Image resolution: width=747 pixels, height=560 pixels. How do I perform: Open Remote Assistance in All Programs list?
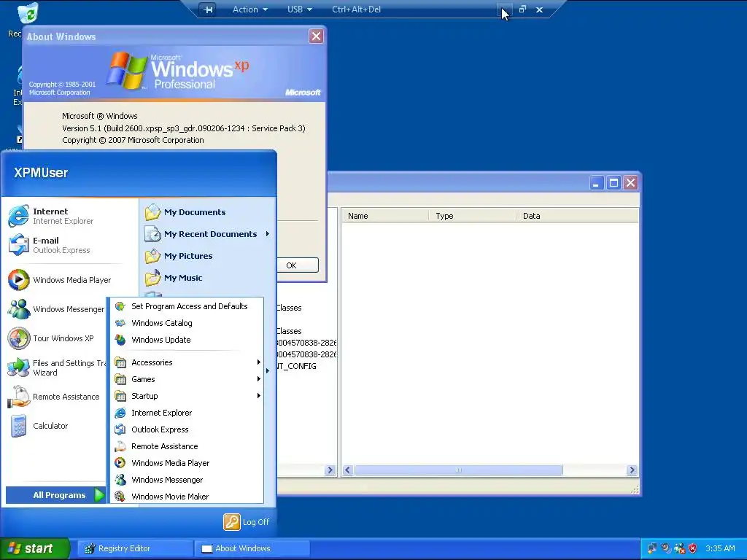tap(187, 446)
